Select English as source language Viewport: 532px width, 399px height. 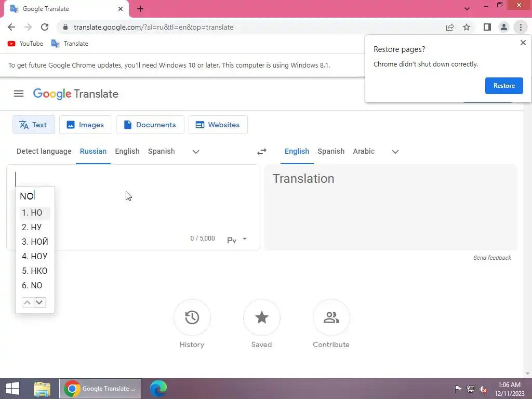tap(127, 151)
